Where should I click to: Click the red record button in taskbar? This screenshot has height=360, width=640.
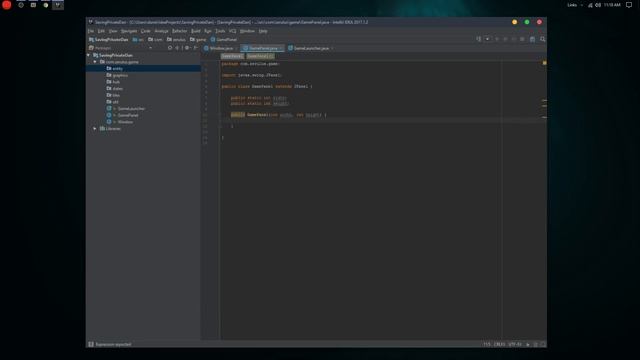pos(7,5)
